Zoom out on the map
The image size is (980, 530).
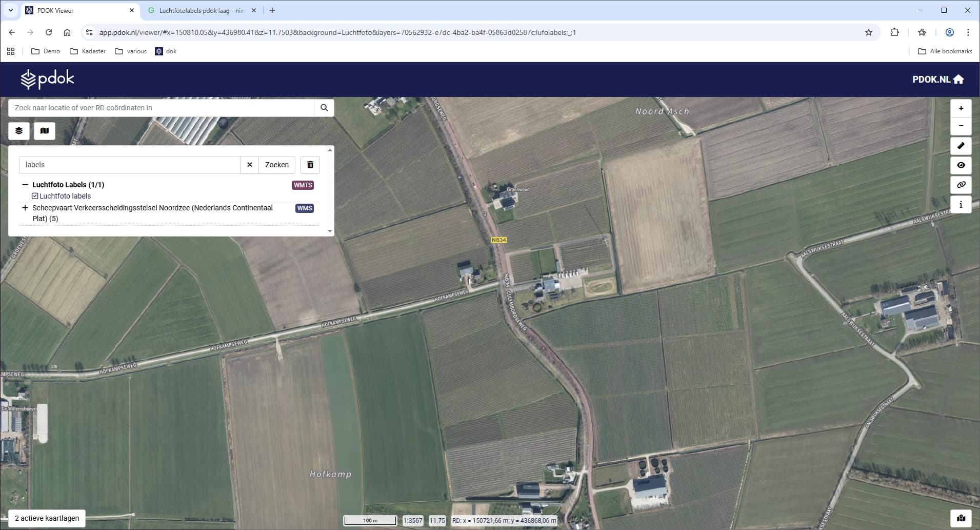point(961,126)
